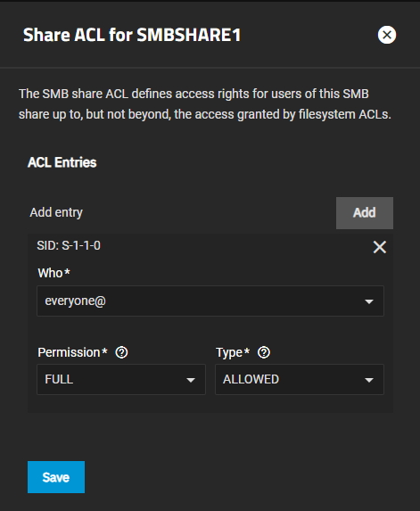Screen dimensions: 420x511
Task: Click the arrow beside FULL permission
Action: click(191, 380)
